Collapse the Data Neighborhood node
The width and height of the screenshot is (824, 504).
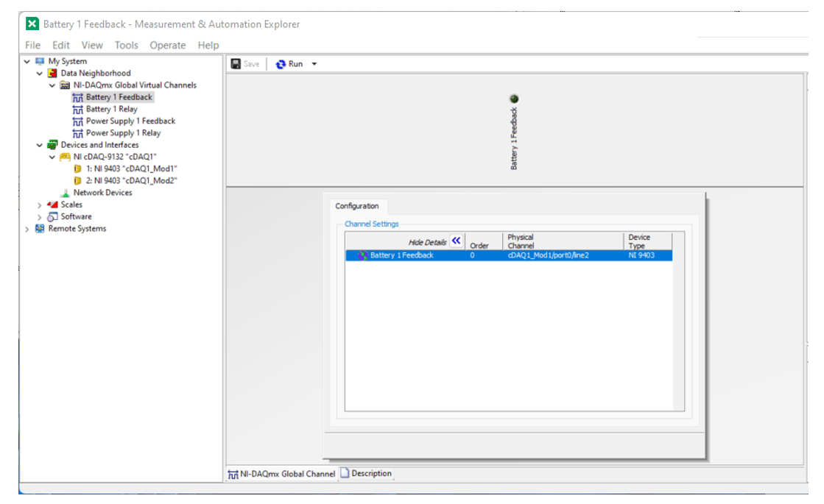tap(40, 74)
